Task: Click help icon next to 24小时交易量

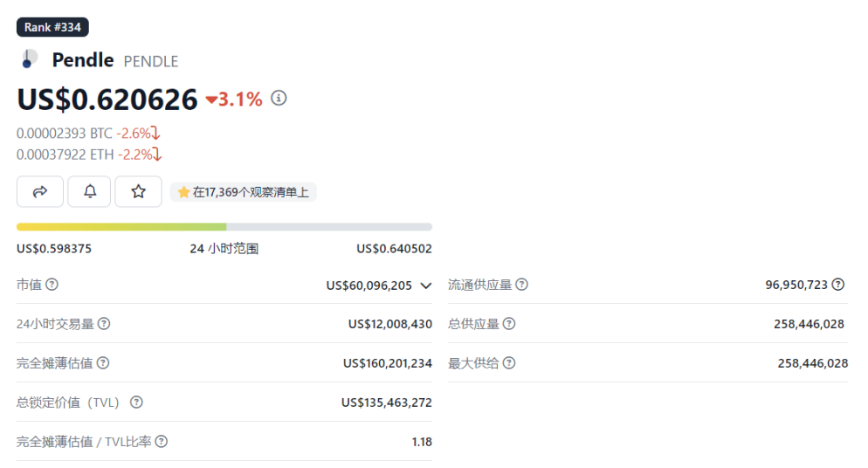Action: [x=104, y=324]
